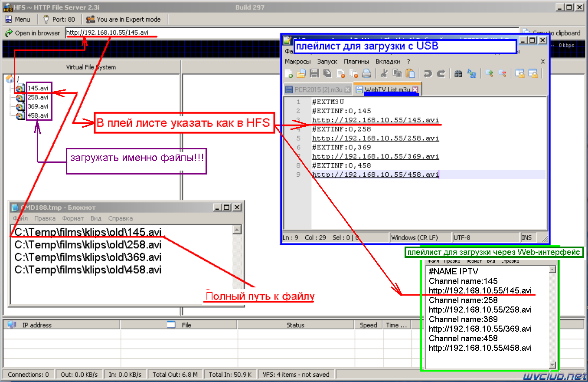Image resolution: width=588 pixels, height=382 pixels.
Task: Open Справка menu in CMD188.tmp Notepad
Action: [x=121, y=218]
